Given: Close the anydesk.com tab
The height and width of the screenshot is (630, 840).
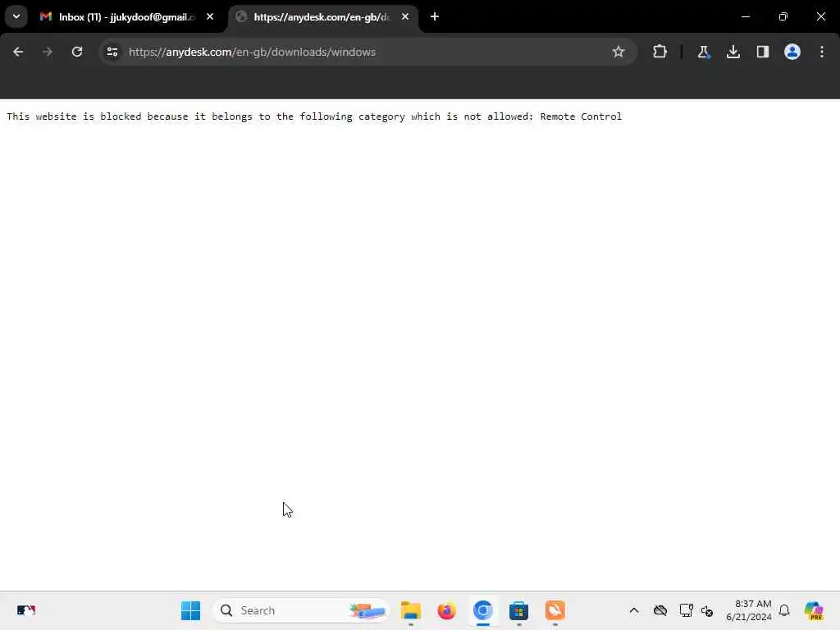Looking at the screenshot, I should (x=405, y=16).
